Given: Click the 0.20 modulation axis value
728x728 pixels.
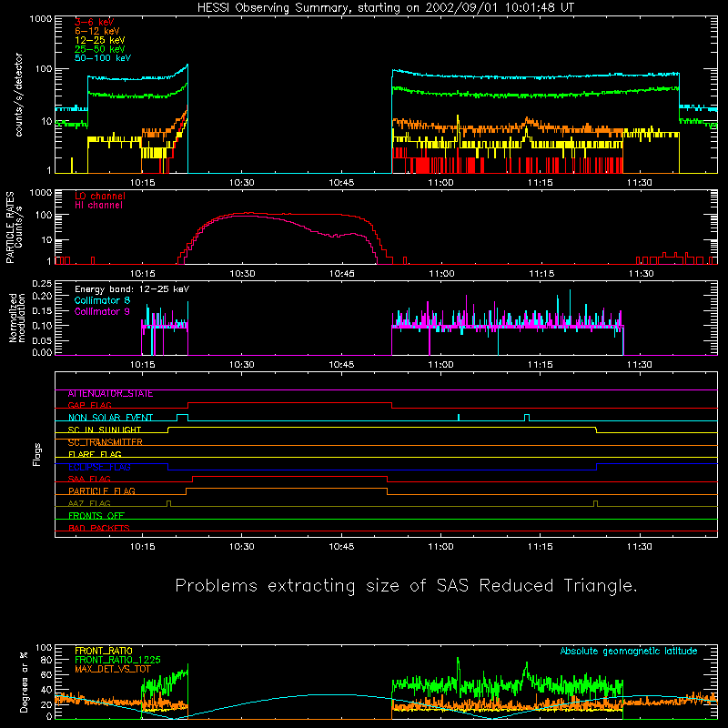Looking at the screenshot, I should [42, 297].
